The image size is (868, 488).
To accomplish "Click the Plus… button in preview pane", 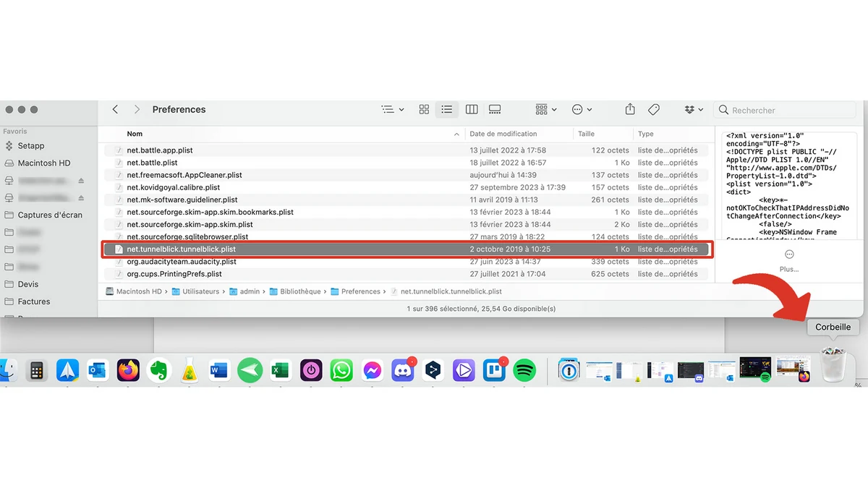I will pyautogui.click(x=789, y=260).
